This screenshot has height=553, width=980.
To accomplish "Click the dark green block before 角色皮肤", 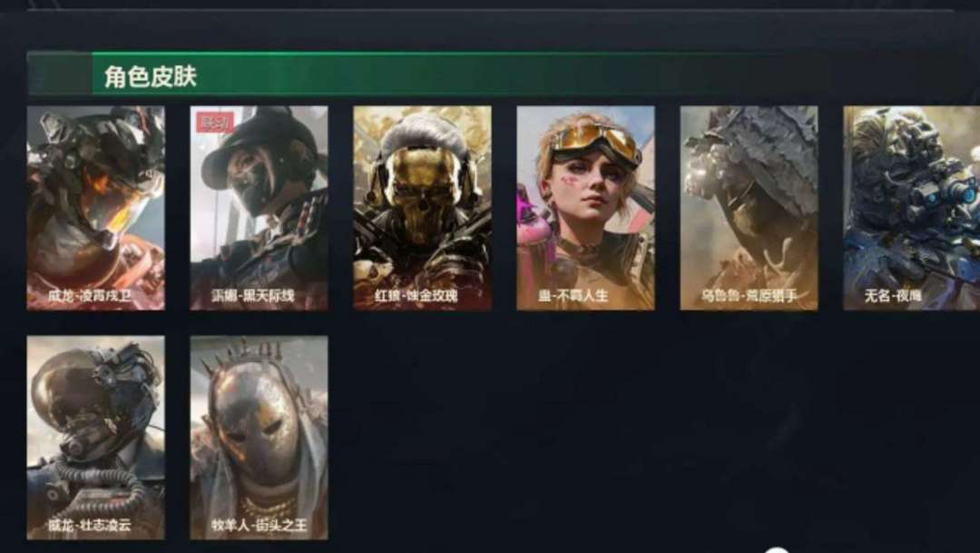I will tap(59, 74).
